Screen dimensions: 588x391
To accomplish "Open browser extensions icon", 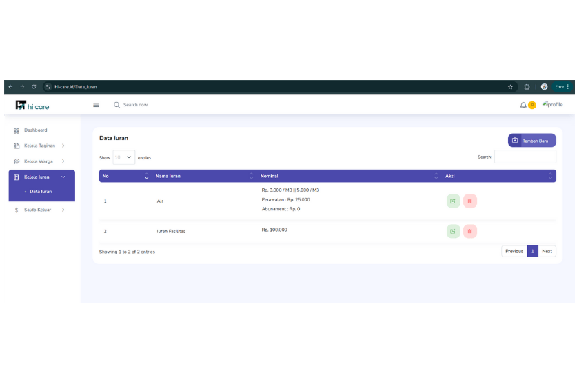I will [527, 87].
